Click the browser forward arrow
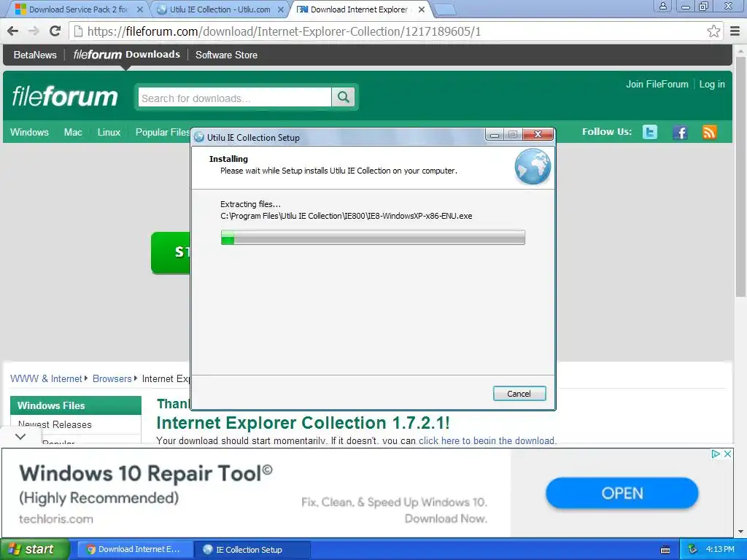The width and height of the screenshot is (747, 560). coord(34,31)
